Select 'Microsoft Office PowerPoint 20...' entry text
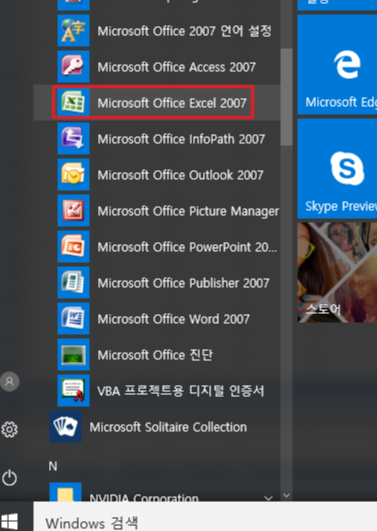This screenshot has height=531, width=377. (x=187, y=247)
